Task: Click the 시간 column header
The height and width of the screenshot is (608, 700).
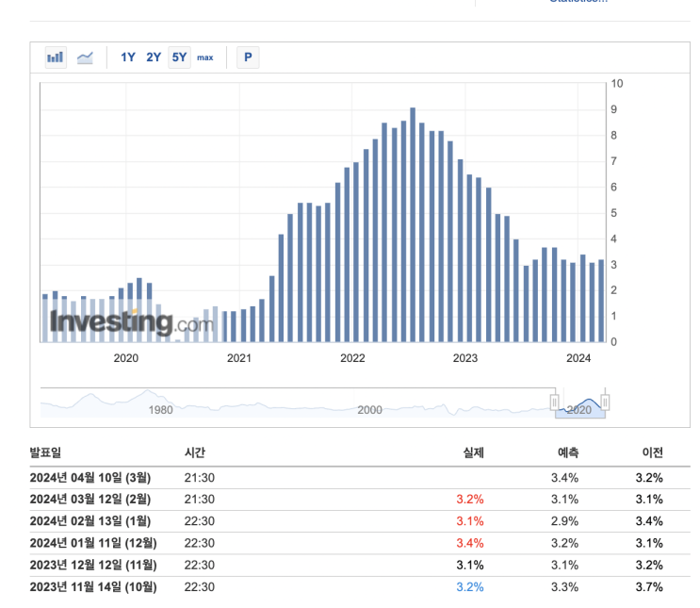Action: tap(195, 452)
